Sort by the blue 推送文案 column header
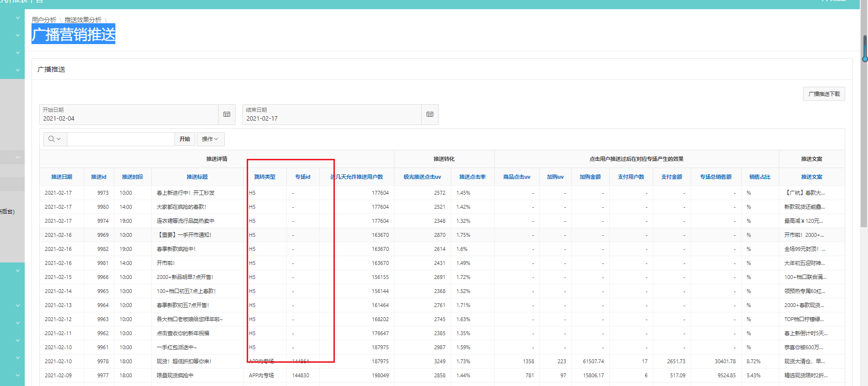This screenshot has width=868, height=386. 812,177
